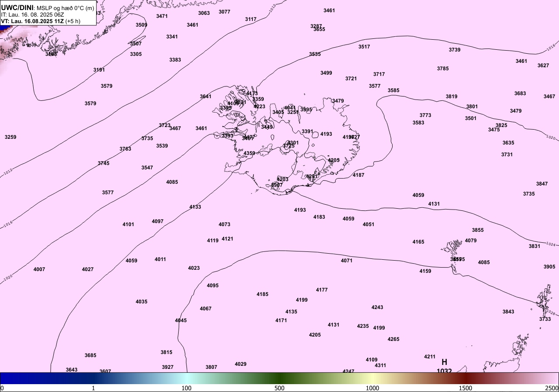Click the VT: Lau. 16.08.2025 11Z line

40,21
